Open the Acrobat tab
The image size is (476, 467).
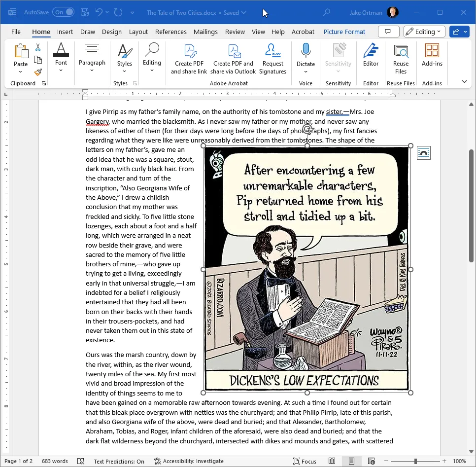pyautogui.click(x=303, y=32)
